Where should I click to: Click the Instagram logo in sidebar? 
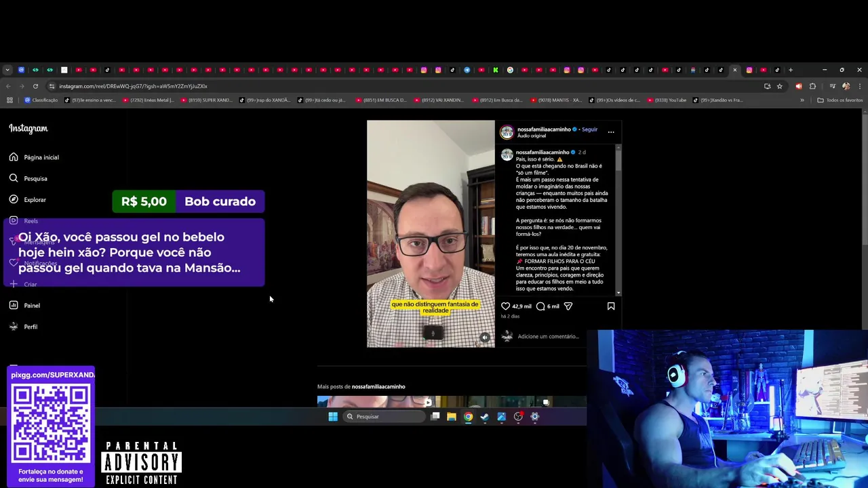tap(28, 128)
